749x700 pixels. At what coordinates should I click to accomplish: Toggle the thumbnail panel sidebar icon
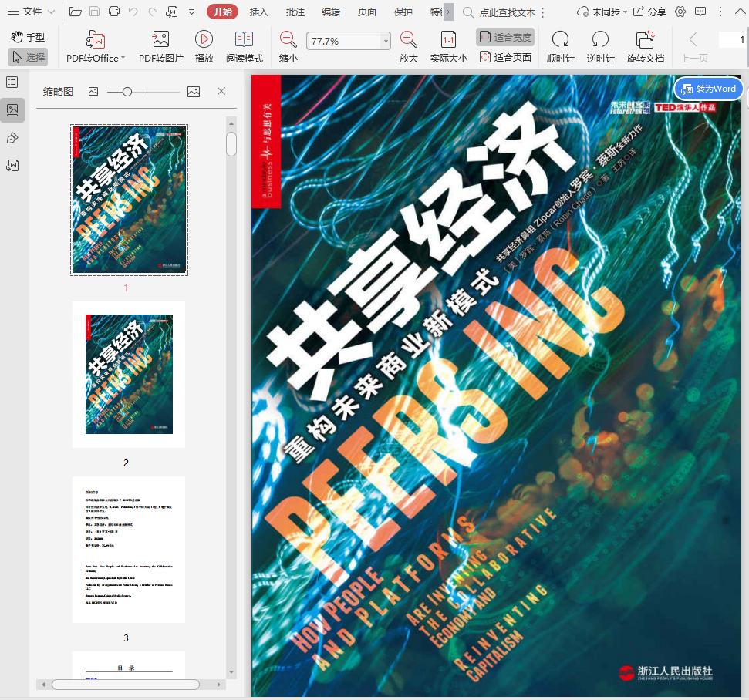(12, 110)
